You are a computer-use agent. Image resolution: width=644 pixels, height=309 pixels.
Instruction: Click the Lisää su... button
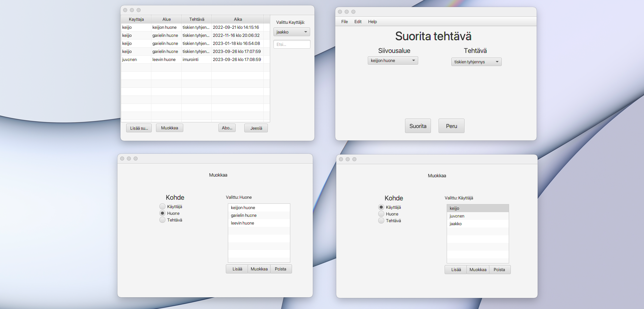pos(139,128)
